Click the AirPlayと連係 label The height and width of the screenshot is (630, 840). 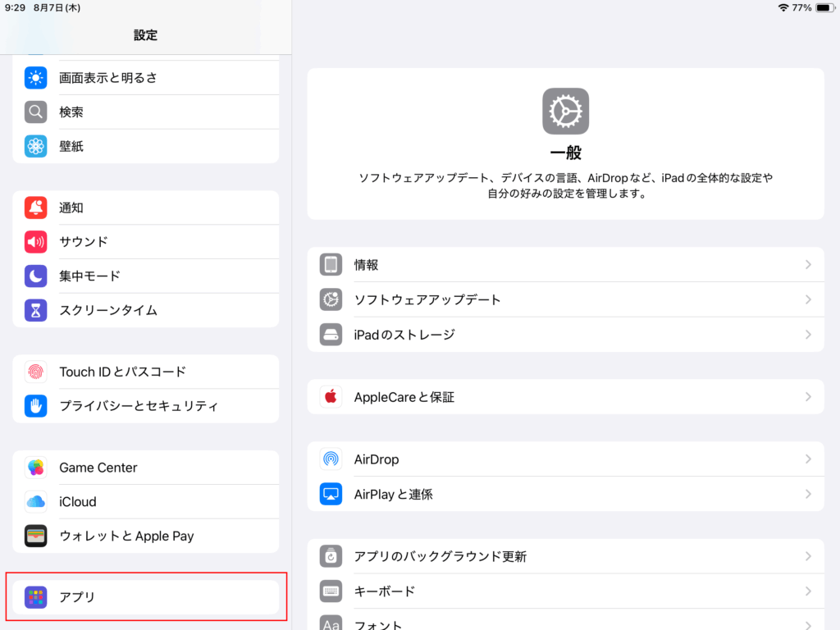pos(393,494)
